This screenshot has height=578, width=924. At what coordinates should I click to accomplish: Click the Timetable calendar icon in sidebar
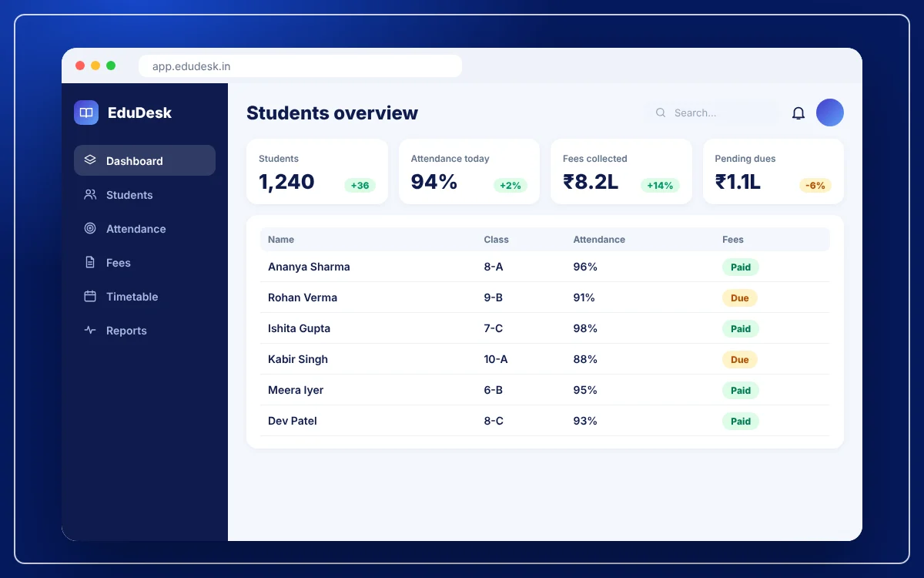coord(90,296)
